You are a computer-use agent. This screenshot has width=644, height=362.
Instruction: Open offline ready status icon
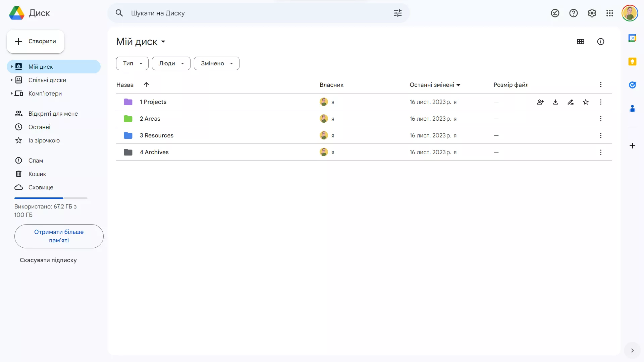click(555, 13)
